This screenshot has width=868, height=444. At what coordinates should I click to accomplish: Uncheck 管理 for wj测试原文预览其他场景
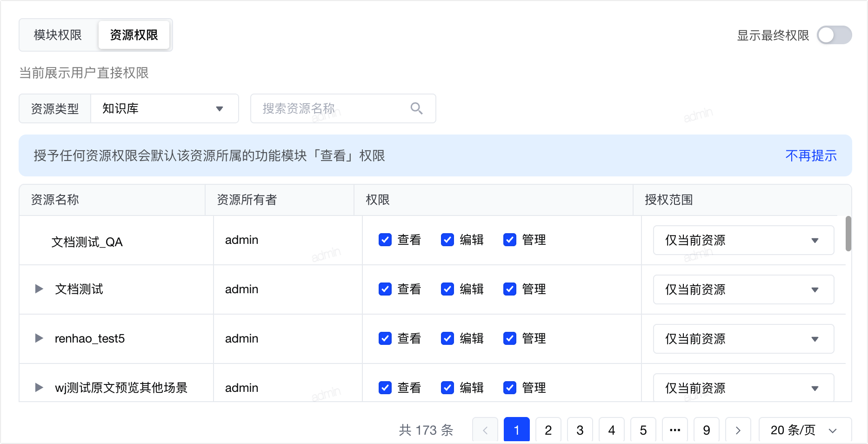click(x=510, y=388)
